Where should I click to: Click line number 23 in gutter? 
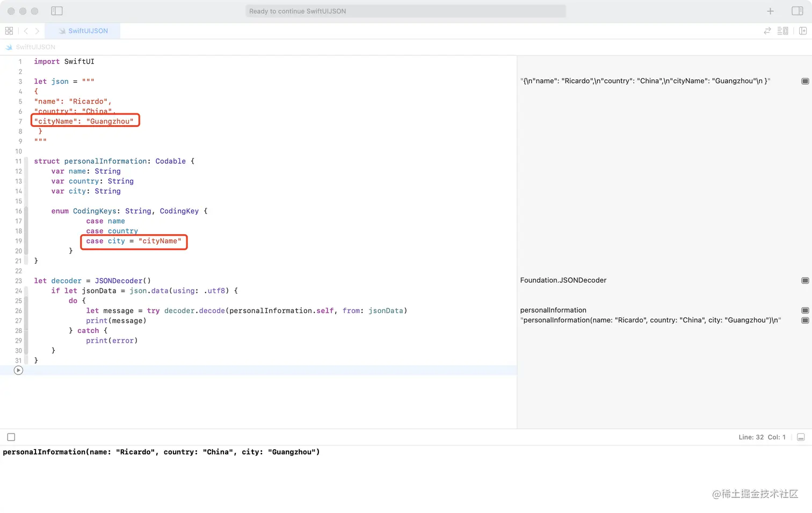(x=18, y=281)
